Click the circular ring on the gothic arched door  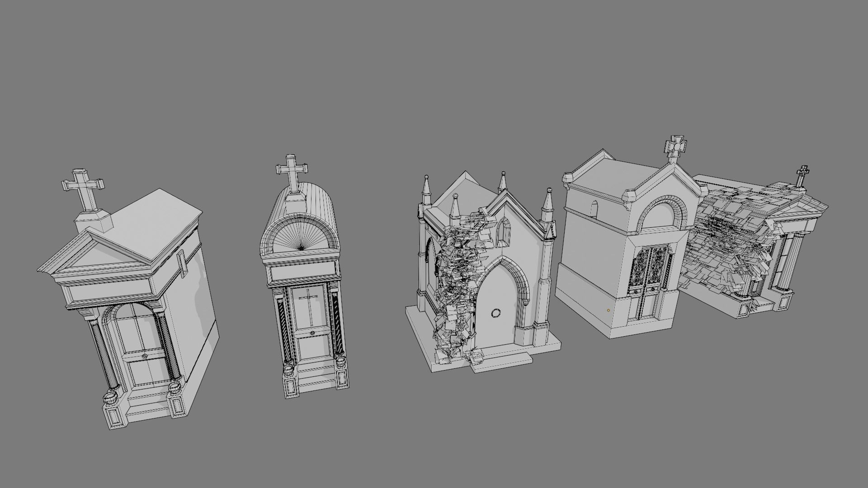tap(496, 313)
